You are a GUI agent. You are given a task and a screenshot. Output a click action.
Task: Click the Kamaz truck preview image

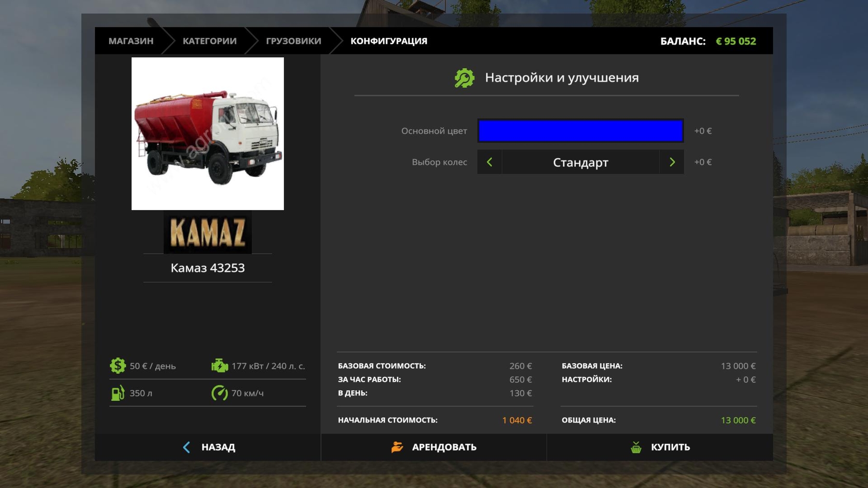point(207,133)
